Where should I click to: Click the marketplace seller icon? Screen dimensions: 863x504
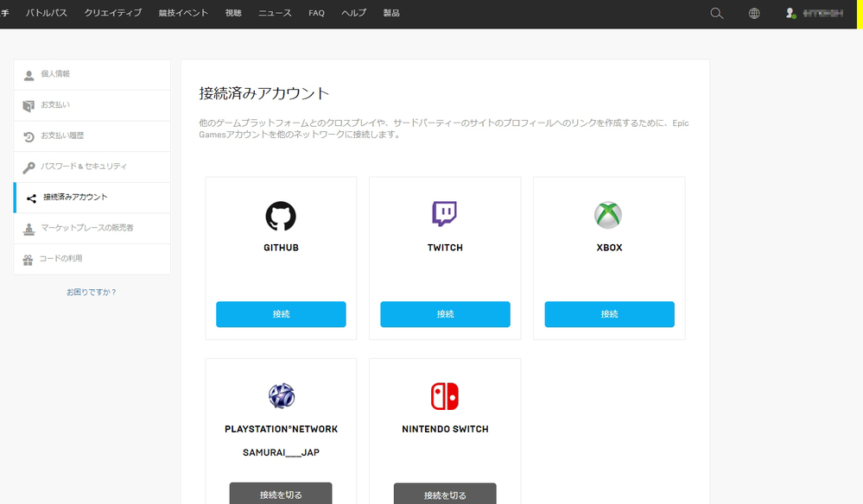pyautogui.click(x=29, y=230)
